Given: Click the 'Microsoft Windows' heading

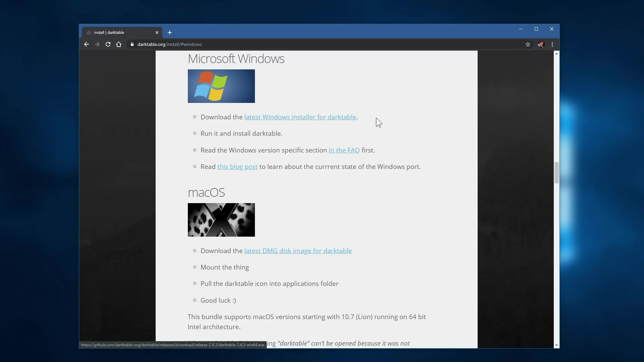Looking at the screenshot, I should 236,59.
